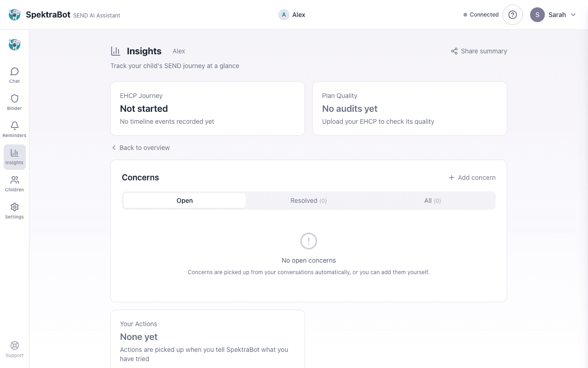This screenshot has width=588, height=368.
Task: Click Add concern button
Action: point(472,178)
